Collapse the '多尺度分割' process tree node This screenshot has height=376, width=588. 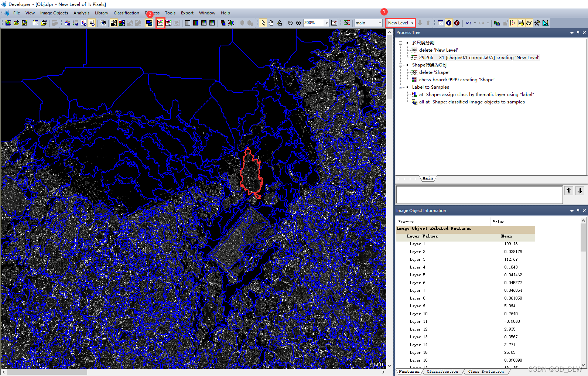(400, 43)
